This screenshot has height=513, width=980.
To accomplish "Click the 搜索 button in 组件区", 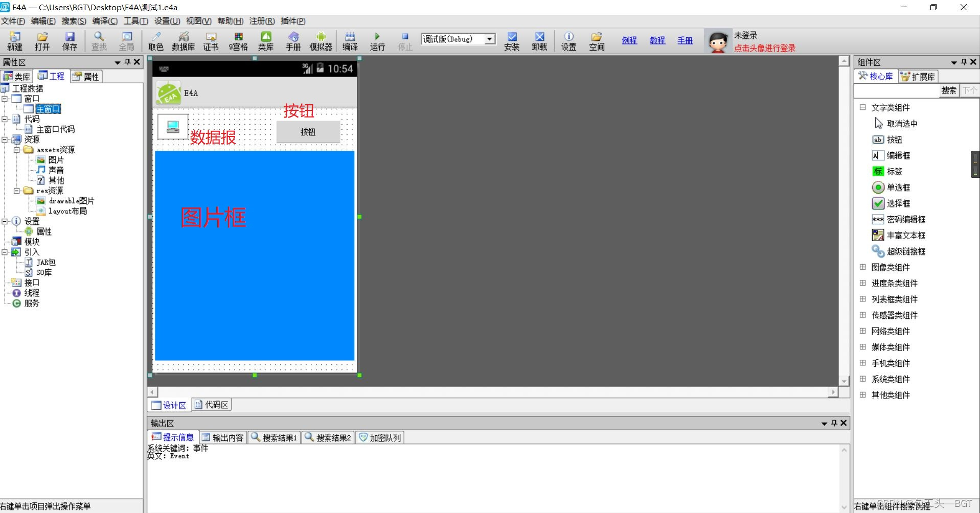I will (949, 90).
